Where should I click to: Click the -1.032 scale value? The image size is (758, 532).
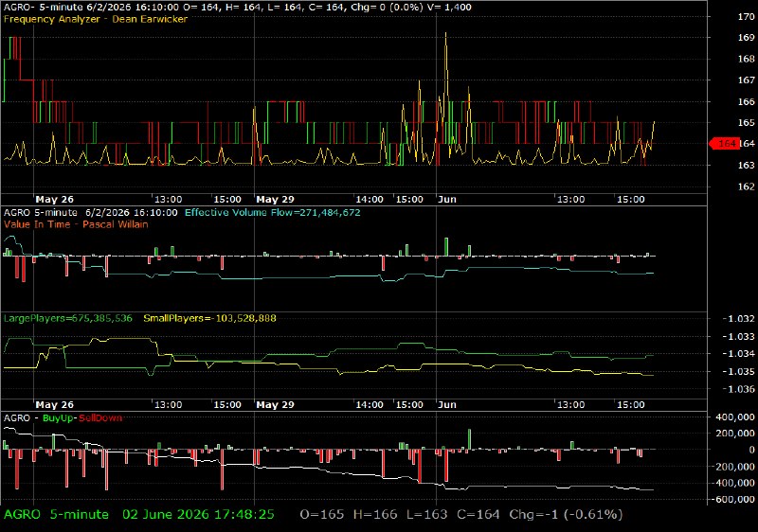tap(739, 319)
